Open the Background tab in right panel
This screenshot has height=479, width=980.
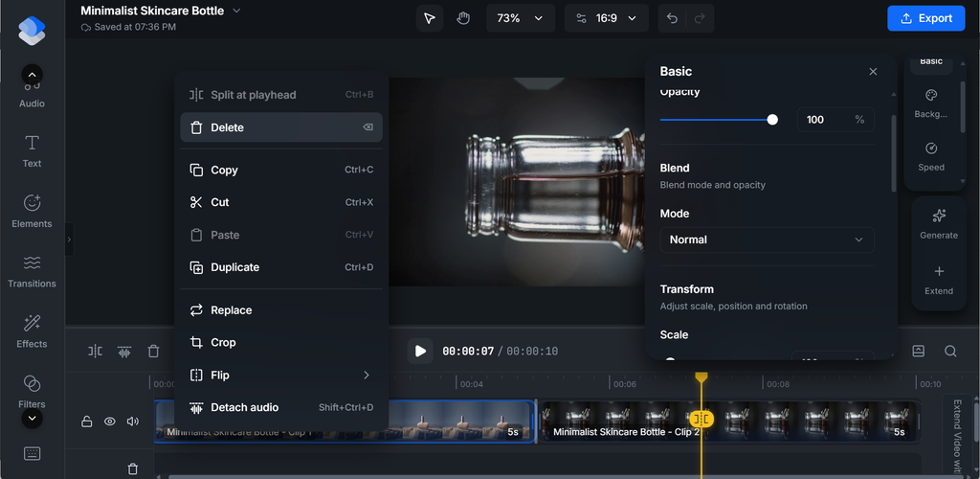[930, 103]
